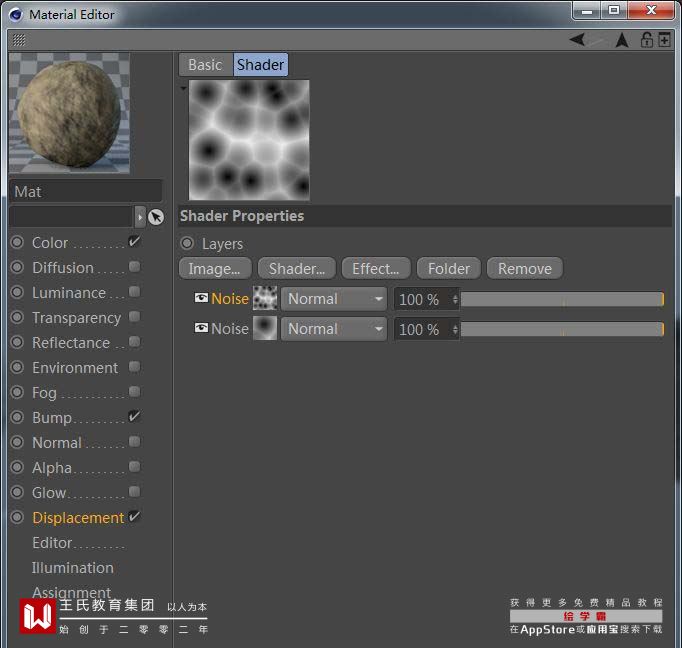Click the back arrow navigation icon
The image size is (682, 648).
578,40
